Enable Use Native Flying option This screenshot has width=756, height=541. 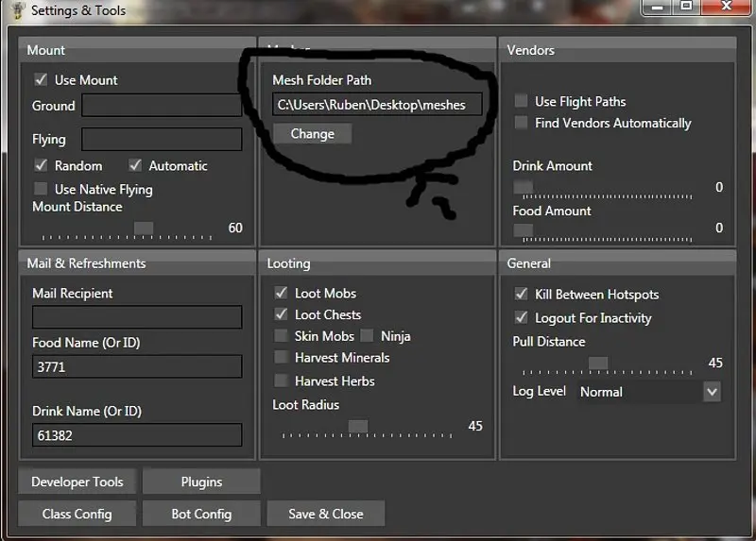coord(41,189)
